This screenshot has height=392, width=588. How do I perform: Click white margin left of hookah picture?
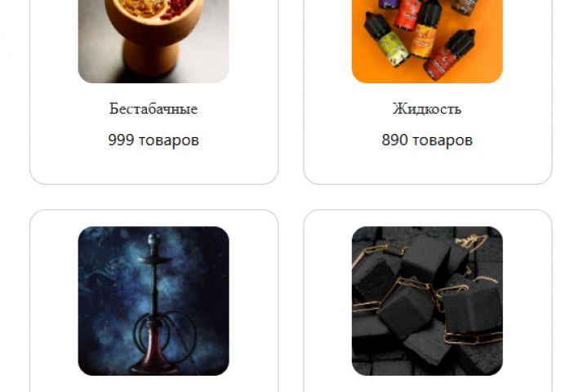click(55, 300)
